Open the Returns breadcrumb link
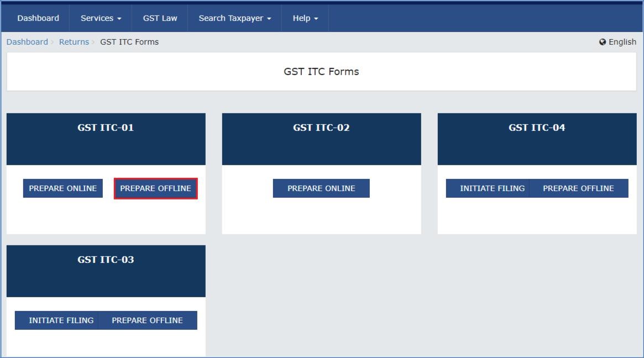This screenshot has width=644, height=358. pos(74,41)
